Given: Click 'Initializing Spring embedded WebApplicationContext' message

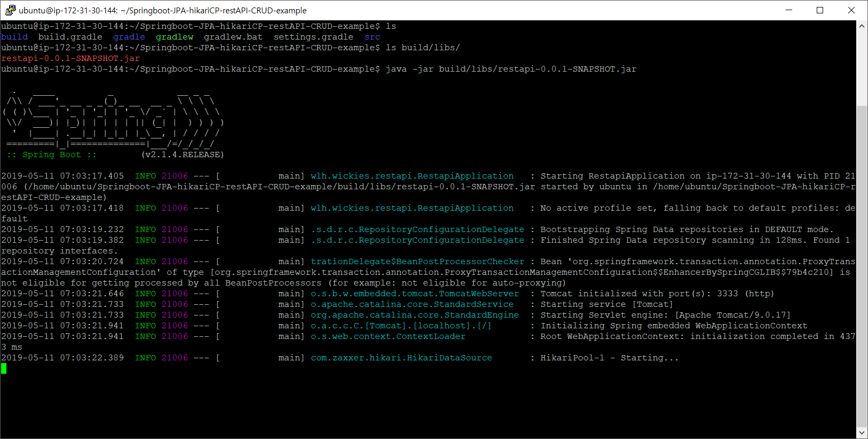Looking at the screenshot, I should pyautogui.click(x=674, y=326).
